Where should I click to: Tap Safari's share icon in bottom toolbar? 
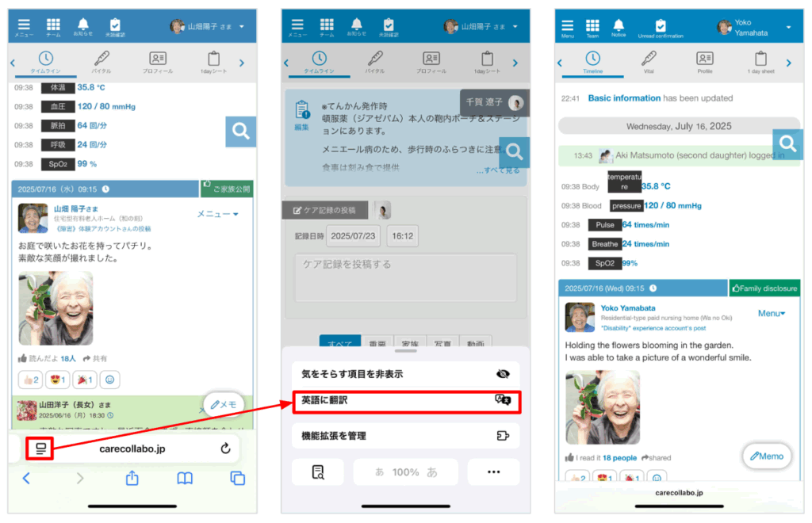pos(132,478)
